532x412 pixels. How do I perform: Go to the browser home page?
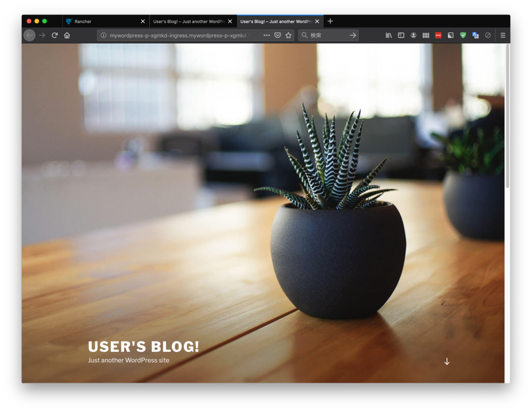point(67,35)
